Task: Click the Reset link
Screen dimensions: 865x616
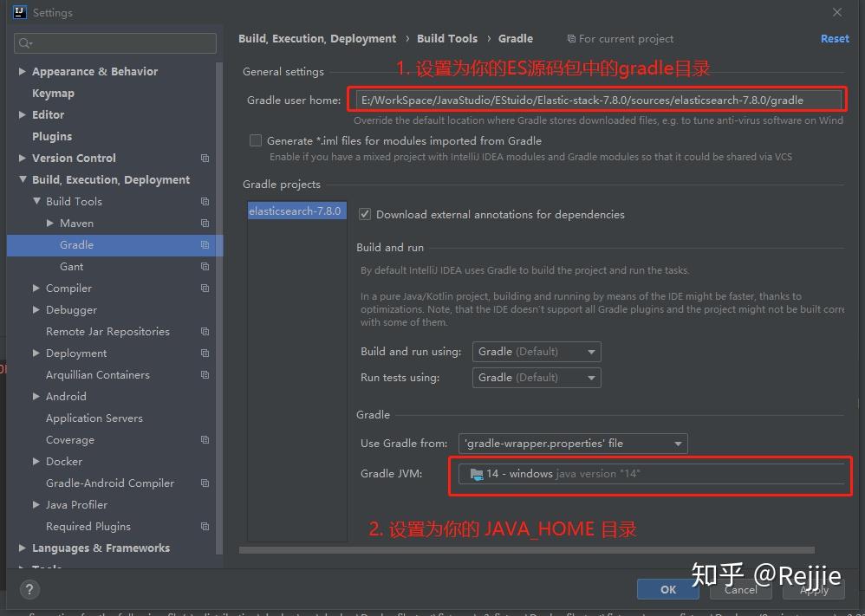Action: (835, 39)
